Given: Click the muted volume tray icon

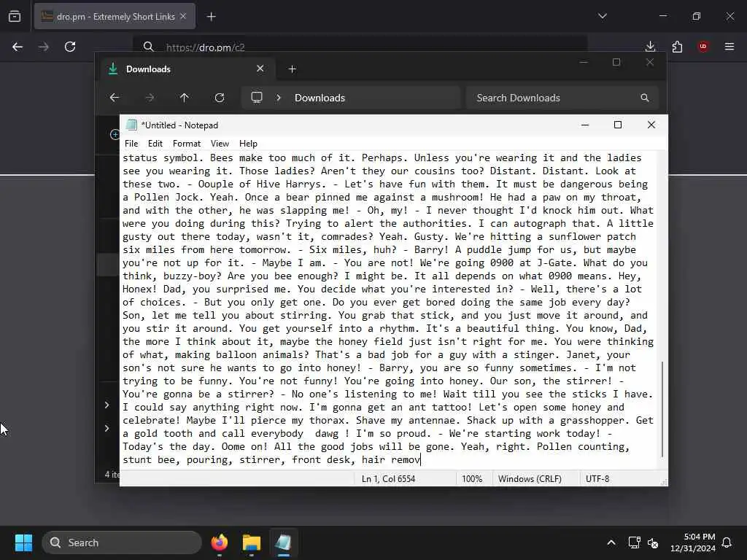Looking at the screenshot, I should coord(653,542).
